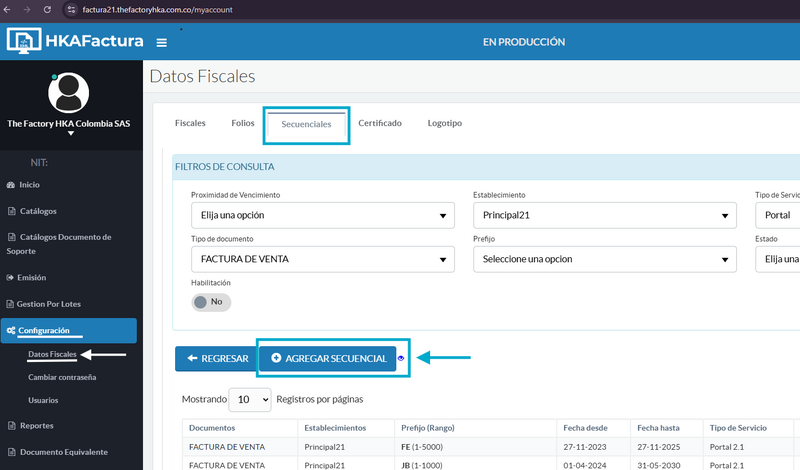
Task: Open Catálogos in the sidebar
Action: 37,211
